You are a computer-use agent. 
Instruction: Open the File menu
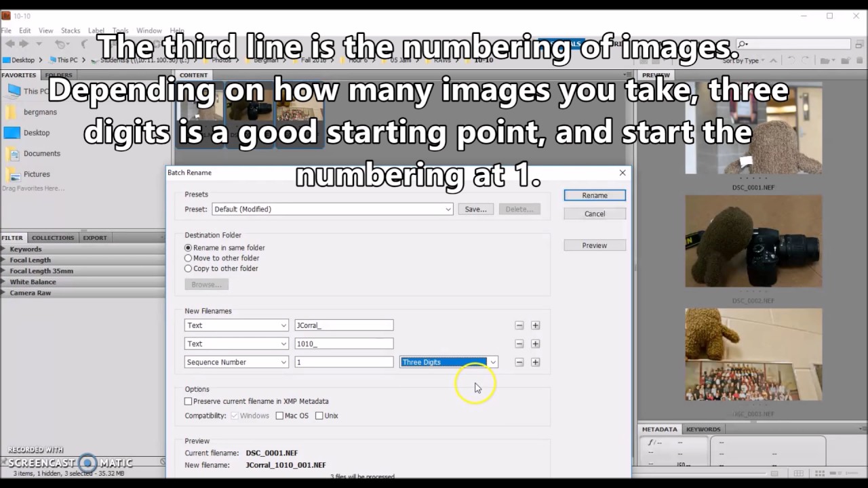pyautogui.click(x=6, y=30)
